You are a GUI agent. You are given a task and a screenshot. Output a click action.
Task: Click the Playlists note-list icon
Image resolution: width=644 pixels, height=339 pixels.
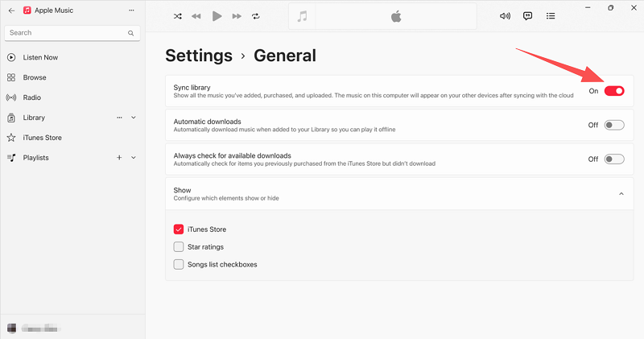[x=11, y=158]
